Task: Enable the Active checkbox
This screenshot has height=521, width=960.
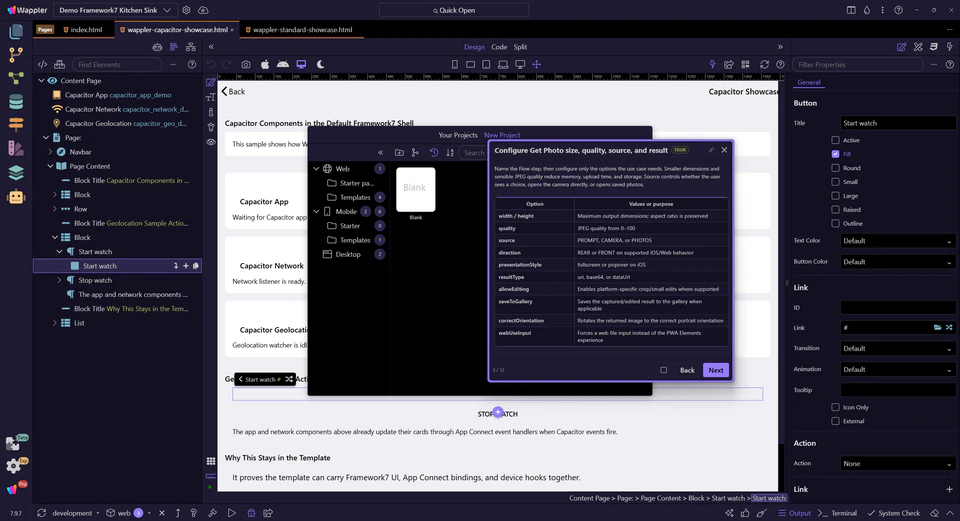Action: pyautogui.click(x=835, y=140)
